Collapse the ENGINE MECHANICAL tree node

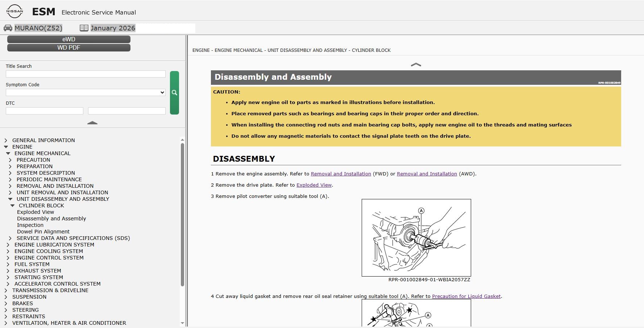pyautogui.click(x=8, y=153)
